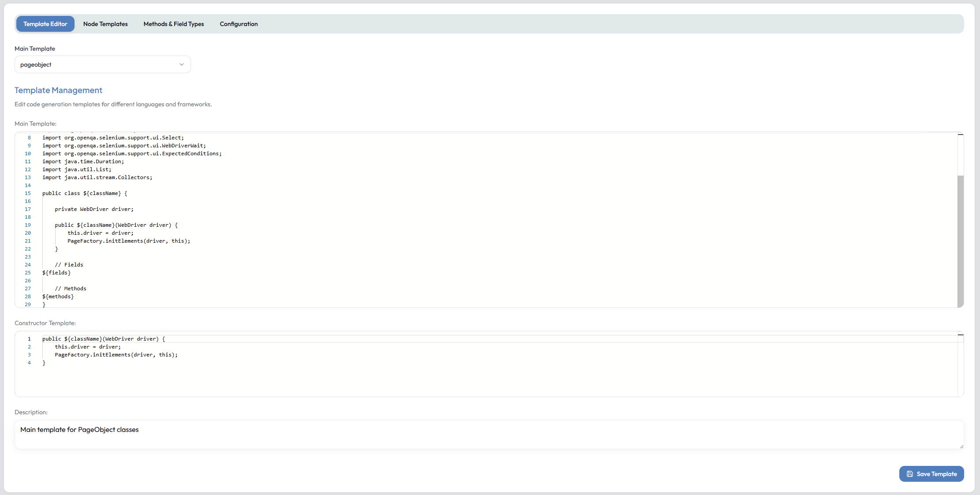Click the "Template Management" heading

click(x=58, y=90)
